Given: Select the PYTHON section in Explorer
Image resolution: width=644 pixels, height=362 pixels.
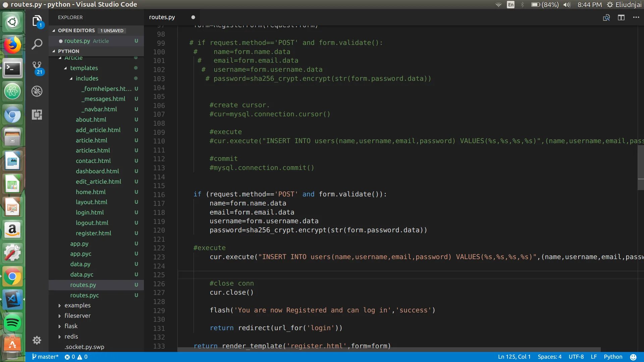Looking at the screenshot, I should click(68, 50).
